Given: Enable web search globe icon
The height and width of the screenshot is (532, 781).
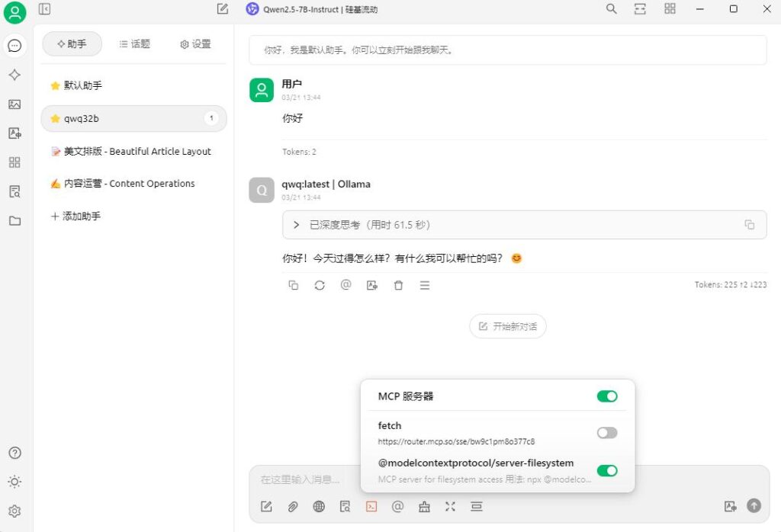Looking at the screenshot, I should (x=319, y=507).
